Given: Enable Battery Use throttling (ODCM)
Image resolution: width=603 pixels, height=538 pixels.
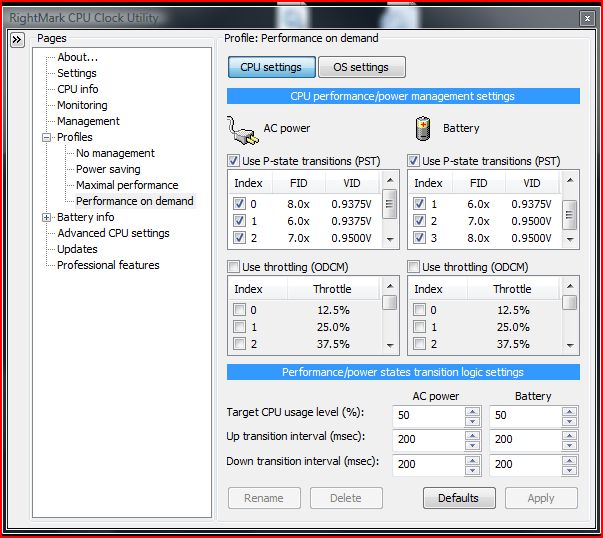Looking at the screenshot, I should pos(413,267).
